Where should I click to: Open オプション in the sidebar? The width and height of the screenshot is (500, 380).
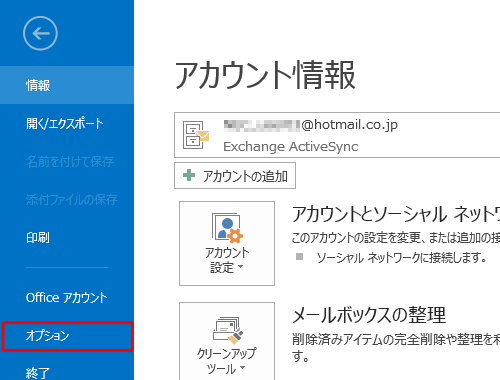pyautogui.click(x=67, y=336)
